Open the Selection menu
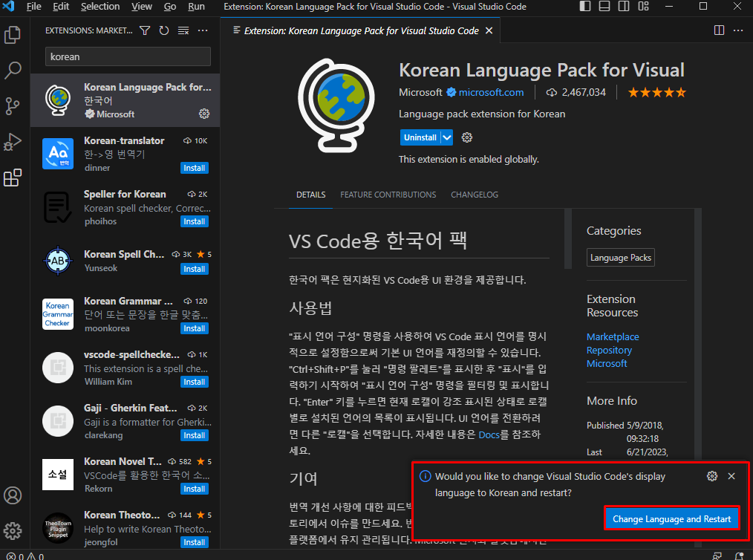The height and width of the screenshot is (560, 753). [x=100, y=6]
